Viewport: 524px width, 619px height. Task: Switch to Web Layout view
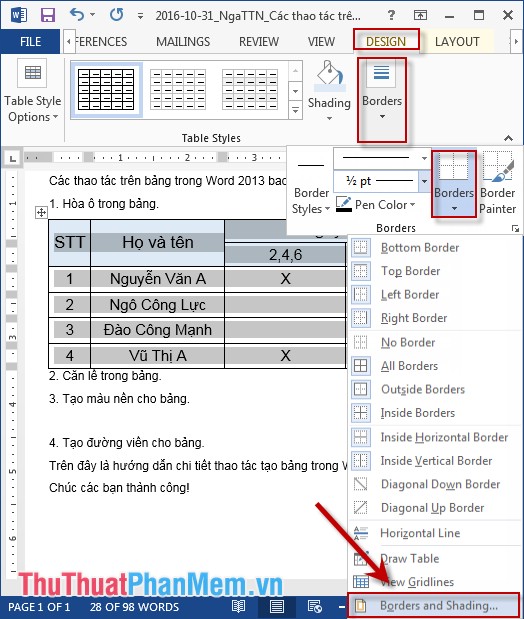pyautogui.click(x=315, y=606)
